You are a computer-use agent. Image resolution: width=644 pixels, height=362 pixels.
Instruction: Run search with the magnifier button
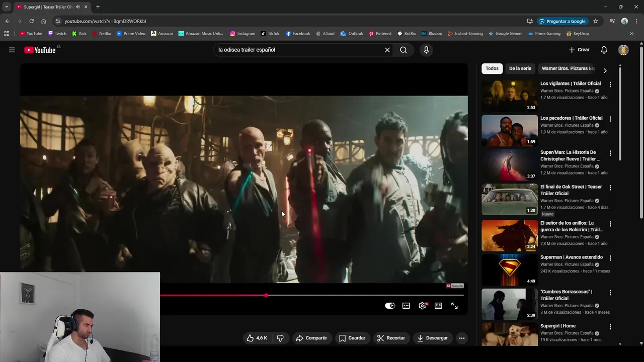404,50
